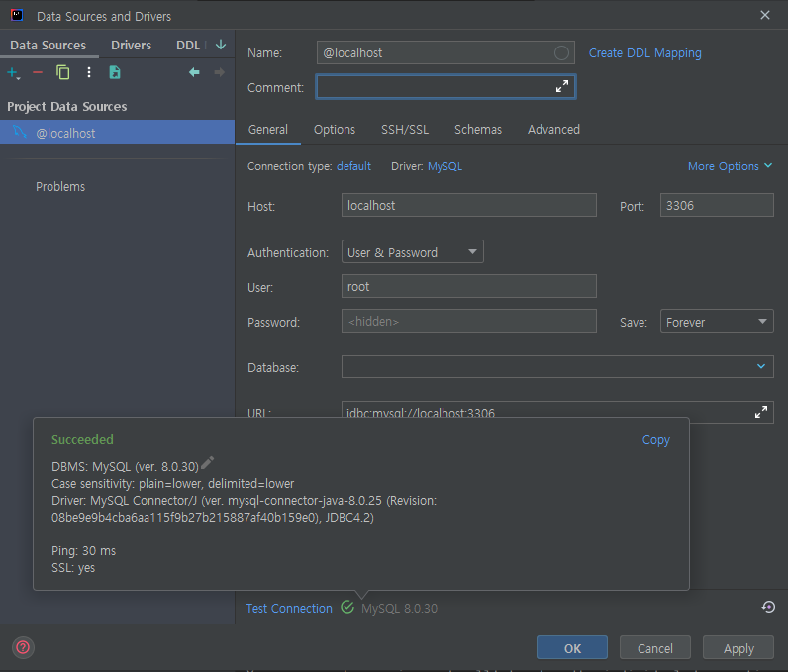
Task: Click the JetBrains app icon in title bar
Action: 17,16
